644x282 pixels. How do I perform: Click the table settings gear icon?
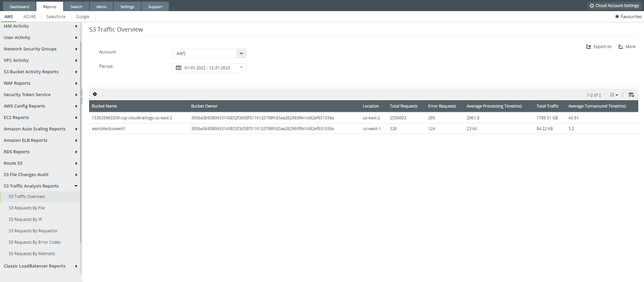(95, 94)
